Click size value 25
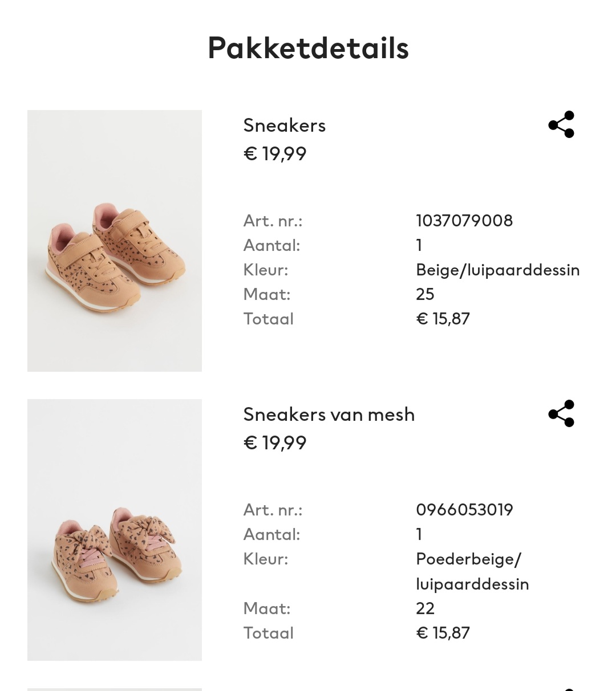Image resolution: width=616 pixels, height=691 pixels. click(425, 294)
